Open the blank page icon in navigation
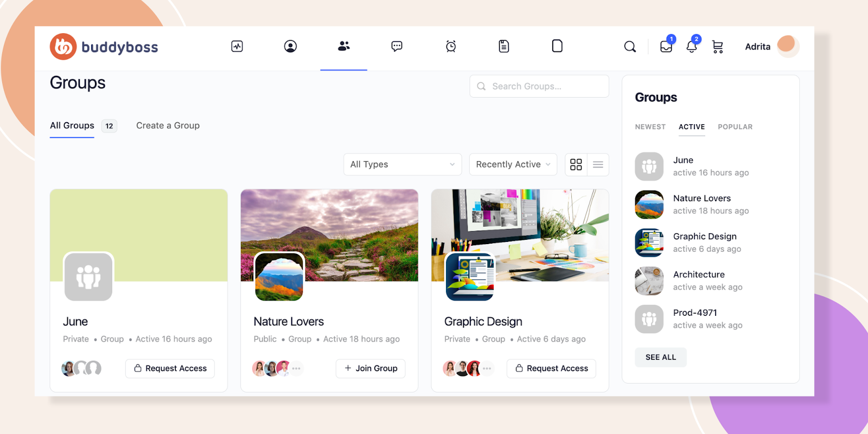 [x=557, y=46]
